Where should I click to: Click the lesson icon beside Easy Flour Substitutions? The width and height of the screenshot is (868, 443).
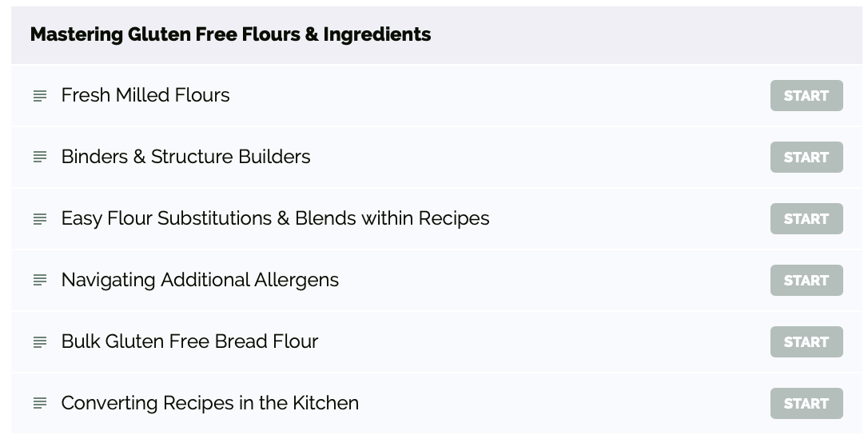point(39,219)
